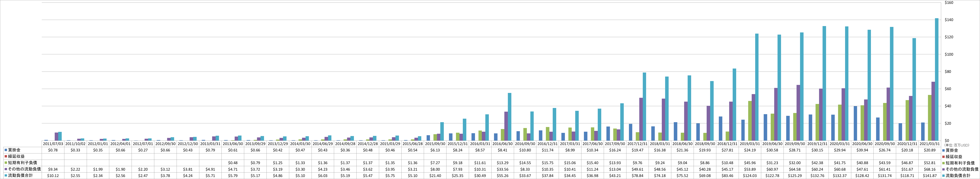Click the $160 label on the vertical axis
This screenshot has width=980, height=179.
point(948,3)
